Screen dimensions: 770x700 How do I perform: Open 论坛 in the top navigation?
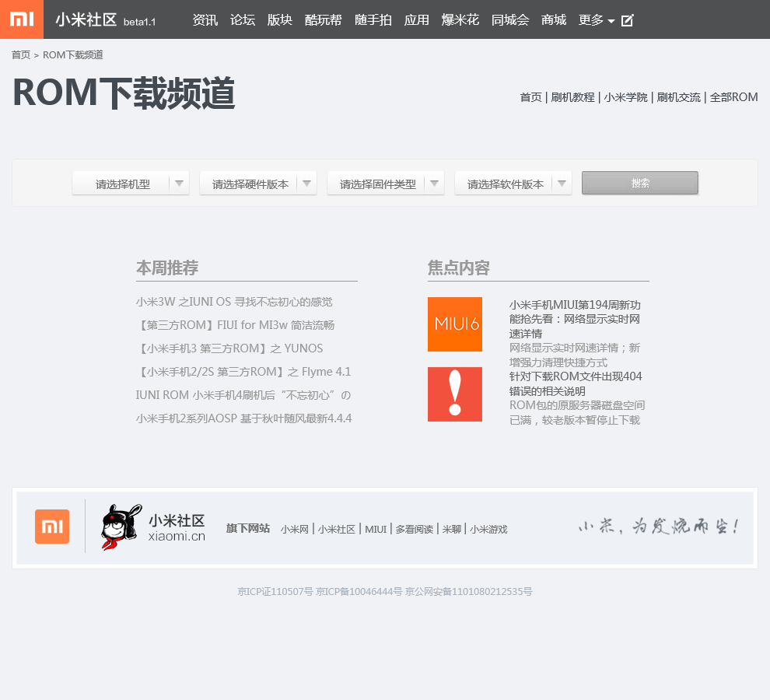(x=243, y=20)
